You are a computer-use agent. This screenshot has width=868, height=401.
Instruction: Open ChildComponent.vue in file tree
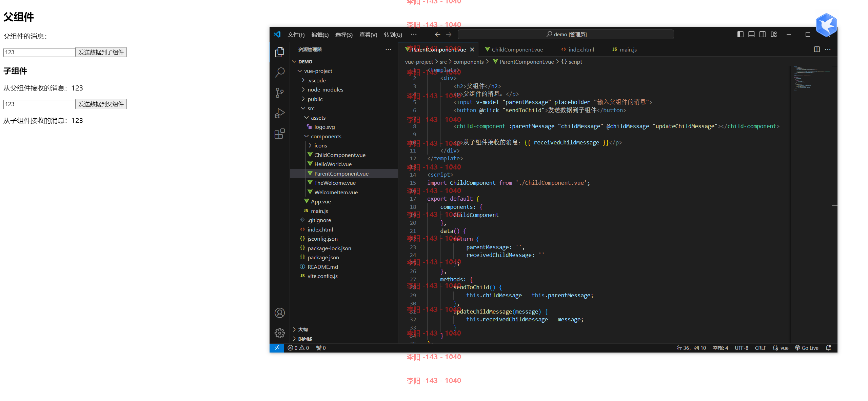[344, 155]
